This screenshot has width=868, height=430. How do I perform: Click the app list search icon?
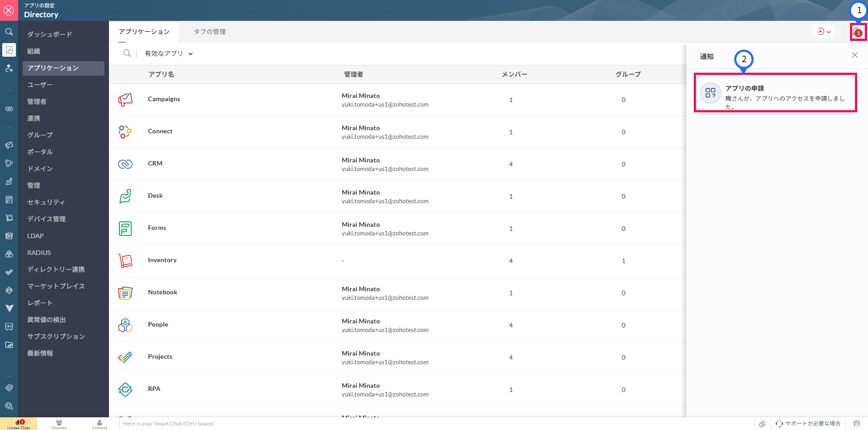127,54
